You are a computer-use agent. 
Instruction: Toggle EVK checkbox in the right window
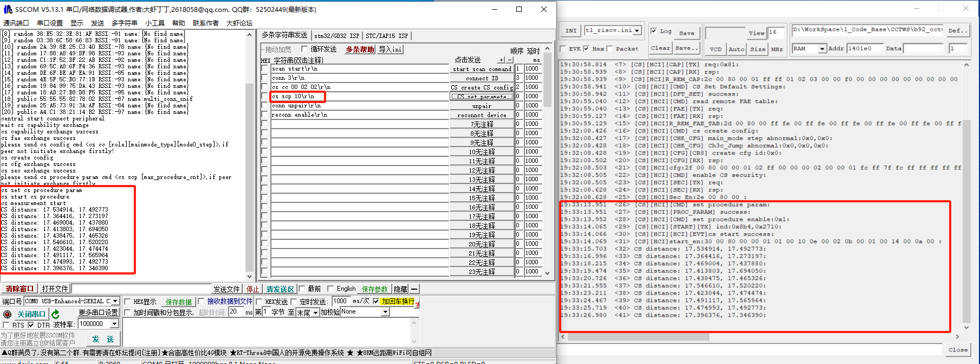(x=562, y=49)
